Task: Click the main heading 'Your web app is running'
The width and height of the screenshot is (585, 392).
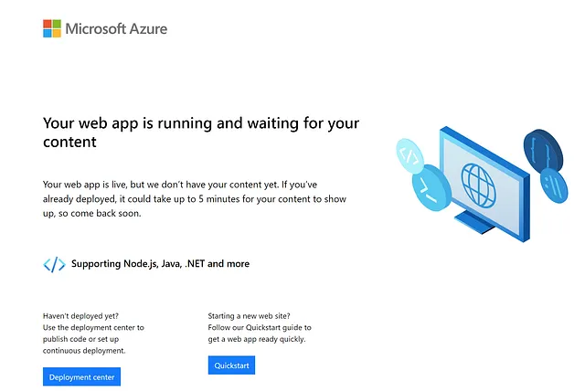Action: pos(201,132)
